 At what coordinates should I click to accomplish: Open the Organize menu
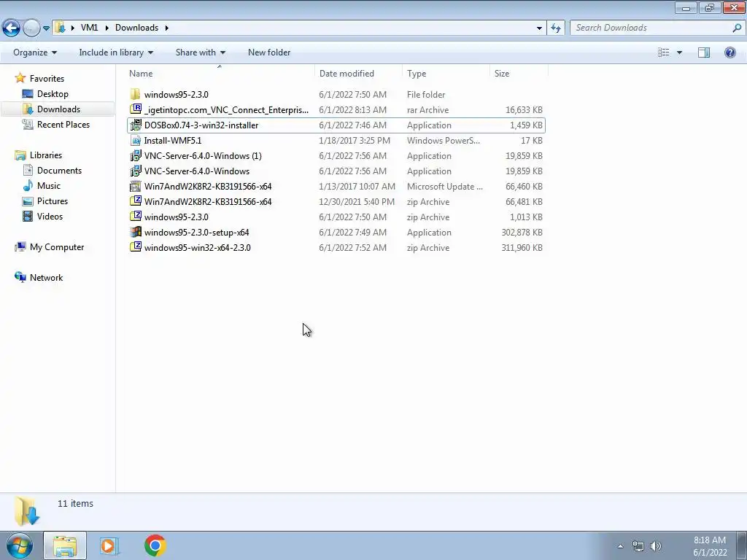(x=35, y=52)
